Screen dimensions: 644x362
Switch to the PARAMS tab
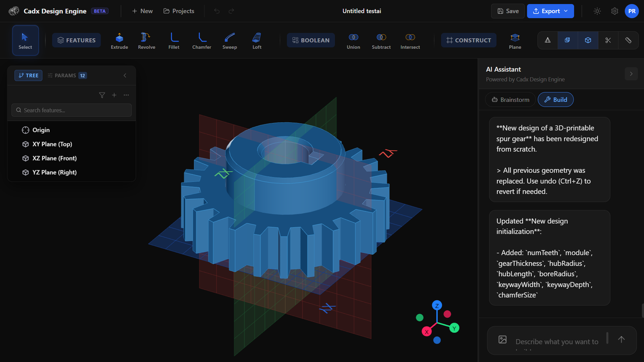[x=67, y=76]
